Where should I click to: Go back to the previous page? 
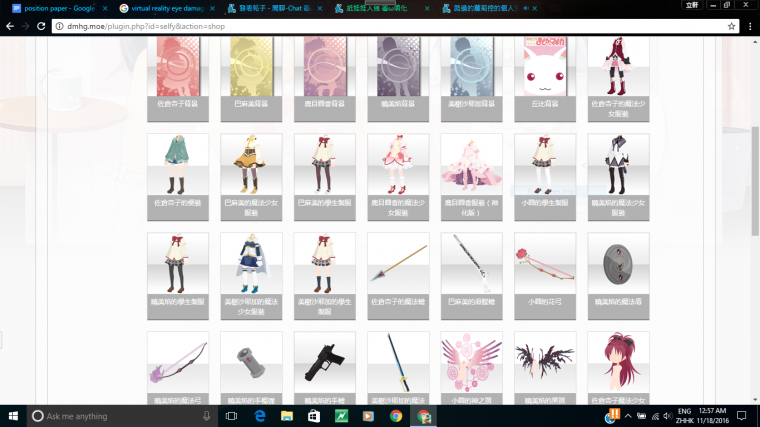point(10,26)
